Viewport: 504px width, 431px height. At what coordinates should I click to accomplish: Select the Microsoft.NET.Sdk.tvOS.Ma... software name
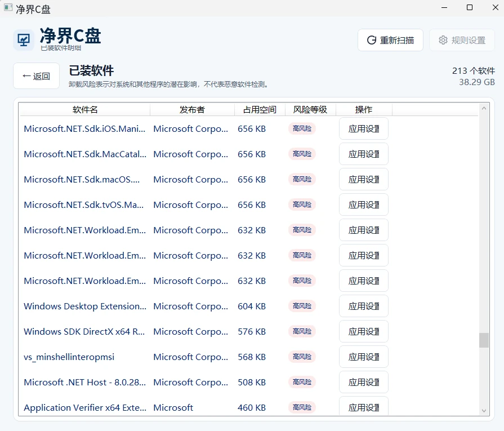click(83, 205)
